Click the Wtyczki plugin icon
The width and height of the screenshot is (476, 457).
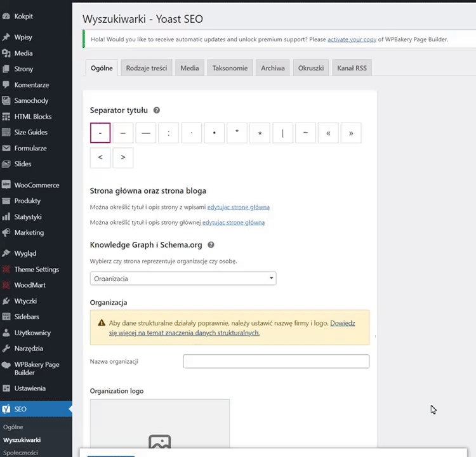pos(6,301)
